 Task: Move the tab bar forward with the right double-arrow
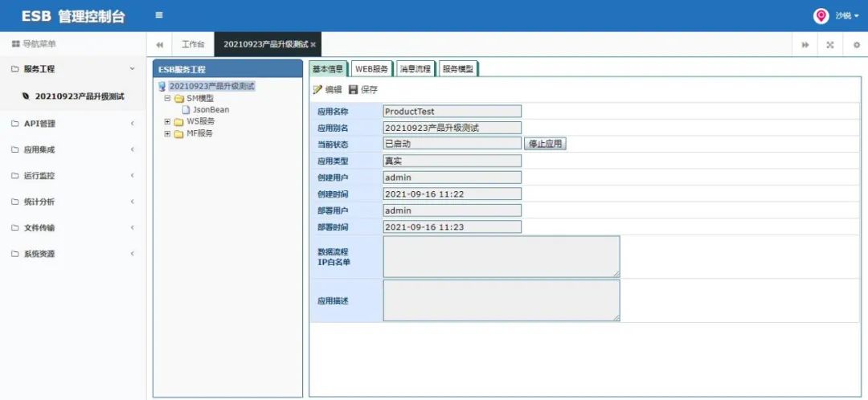(x=805, y=45)
